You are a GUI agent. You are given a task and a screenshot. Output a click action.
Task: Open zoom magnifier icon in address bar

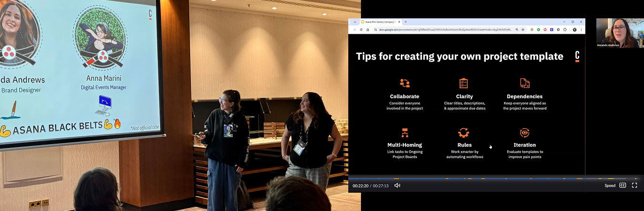tap(517, 30)
